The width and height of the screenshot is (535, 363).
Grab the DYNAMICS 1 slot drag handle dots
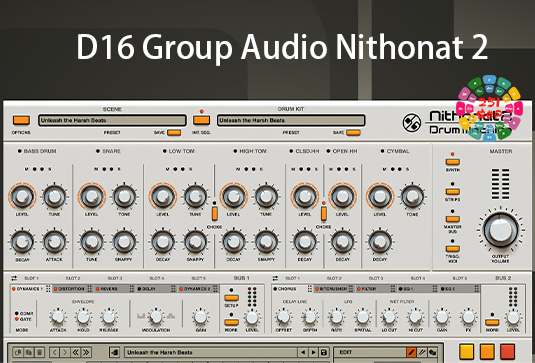[48, 289]
